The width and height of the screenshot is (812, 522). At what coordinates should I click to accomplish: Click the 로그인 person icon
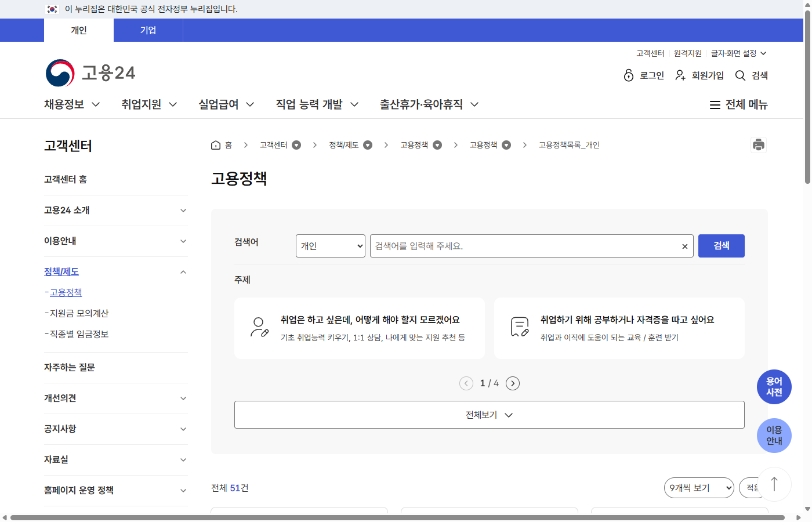[630, 75]
